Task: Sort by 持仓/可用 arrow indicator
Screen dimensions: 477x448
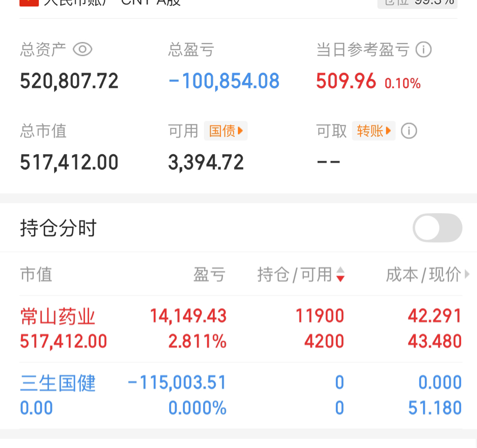Action: pyautogui.click(x=341, y=274)
